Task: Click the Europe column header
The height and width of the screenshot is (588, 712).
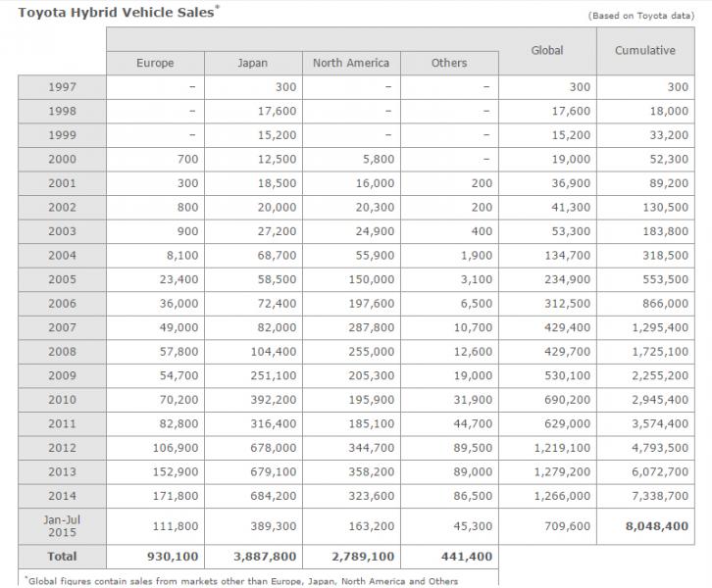Action: tap(155, 63)
